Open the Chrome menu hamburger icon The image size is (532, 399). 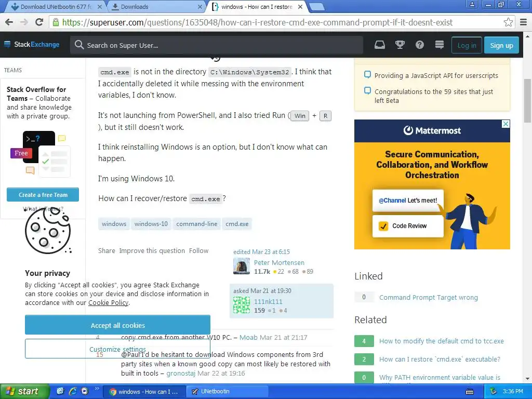point(524,22)
